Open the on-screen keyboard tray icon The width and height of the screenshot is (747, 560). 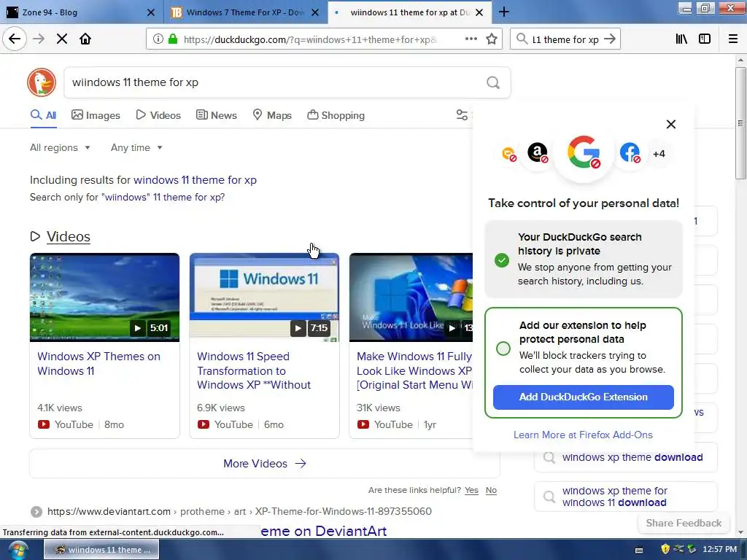(639, 550)
